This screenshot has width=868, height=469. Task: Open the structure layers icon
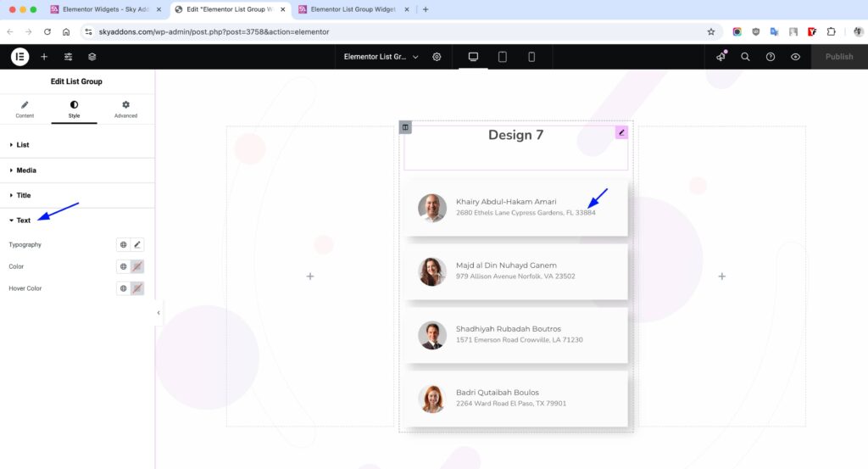tap(92, 57)
